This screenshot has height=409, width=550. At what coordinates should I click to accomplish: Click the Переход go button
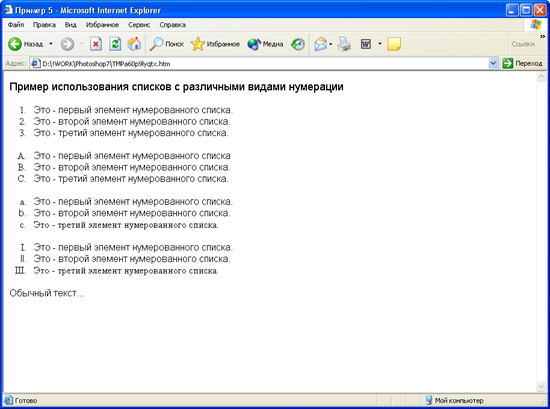coord(522,63)
